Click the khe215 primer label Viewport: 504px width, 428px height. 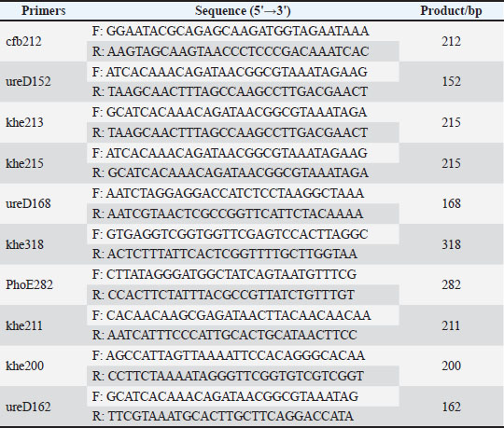click(x=24, y=163)
